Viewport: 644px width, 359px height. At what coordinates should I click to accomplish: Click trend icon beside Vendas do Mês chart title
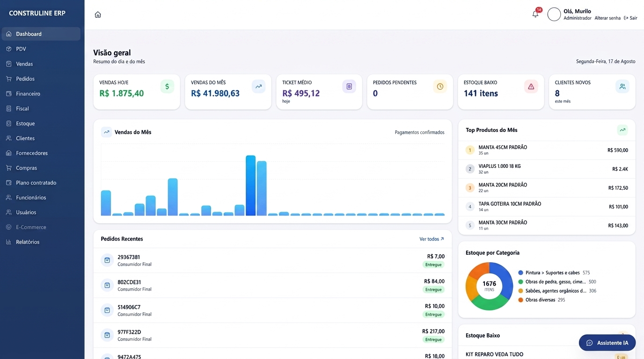[x=107, y=132]
